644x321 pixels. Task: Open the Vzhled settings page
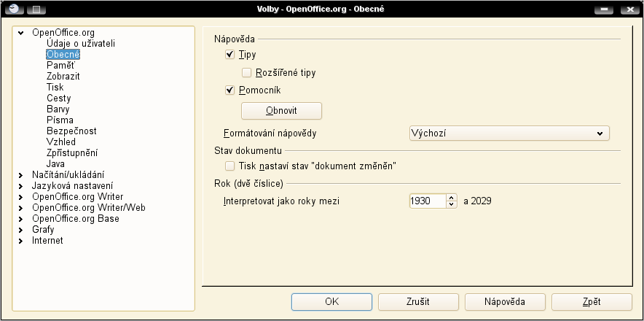(x=61, y=142)
